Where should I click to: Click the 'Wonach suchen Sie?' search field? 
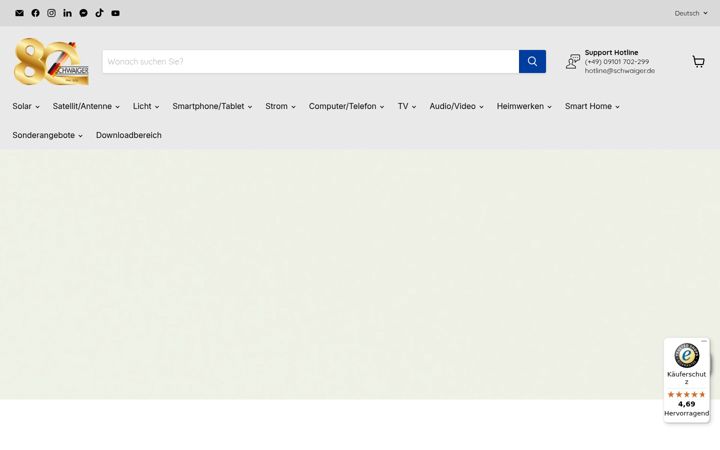pyautogui.click(x=311, y=62)
